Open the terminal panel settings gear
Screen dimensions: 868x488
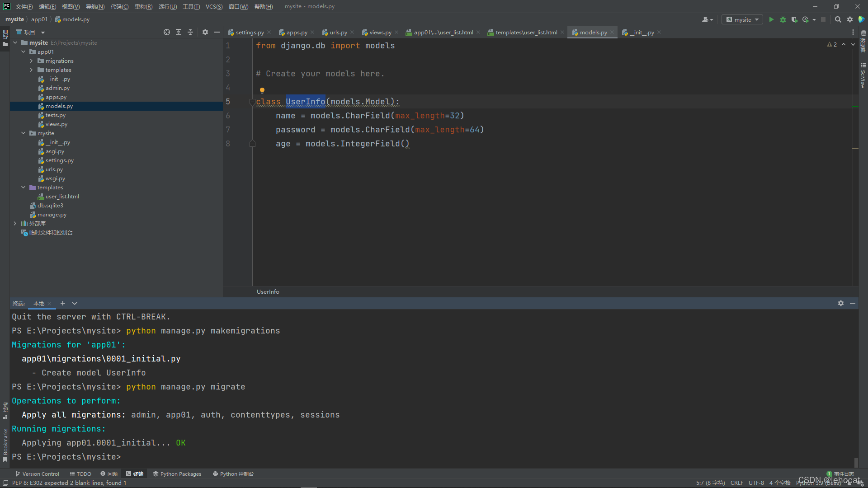(841, 303)
